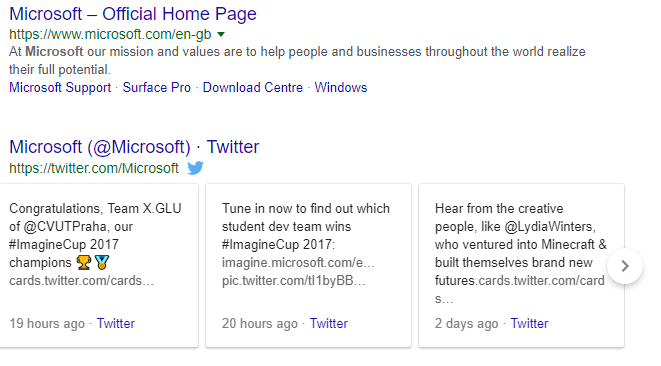Click the twitter.com/Microsoft green URL
Viewport: 661px width, 366px height.
pyautogui.click(x=94, y=168)
